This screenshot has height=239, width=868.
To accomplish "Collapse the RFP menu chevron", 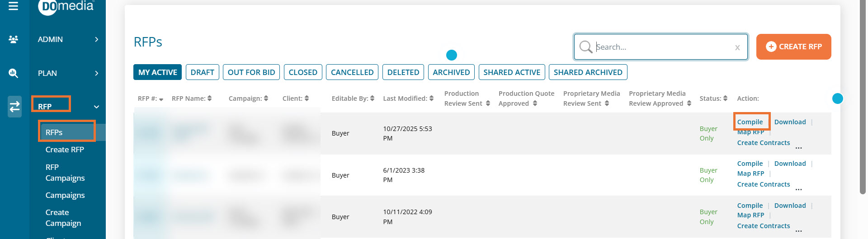I will tap(96, 107).
